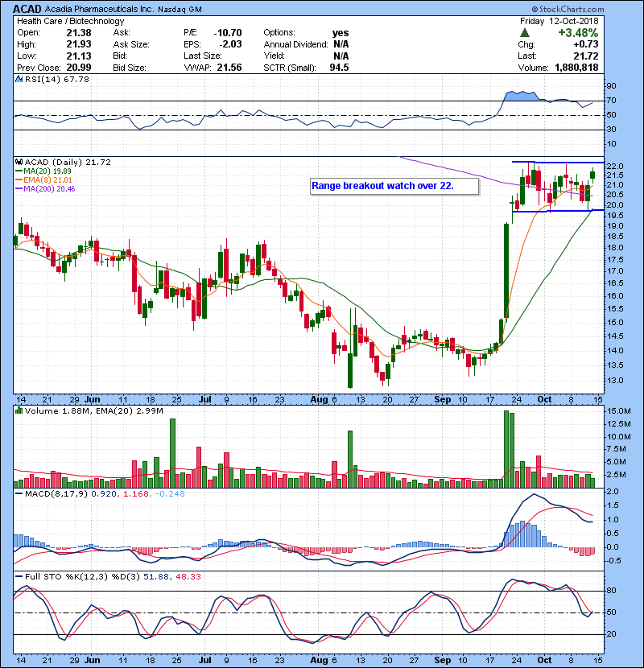
Task: Click the RSI line chart icon
Action: (x=19, y=79)
